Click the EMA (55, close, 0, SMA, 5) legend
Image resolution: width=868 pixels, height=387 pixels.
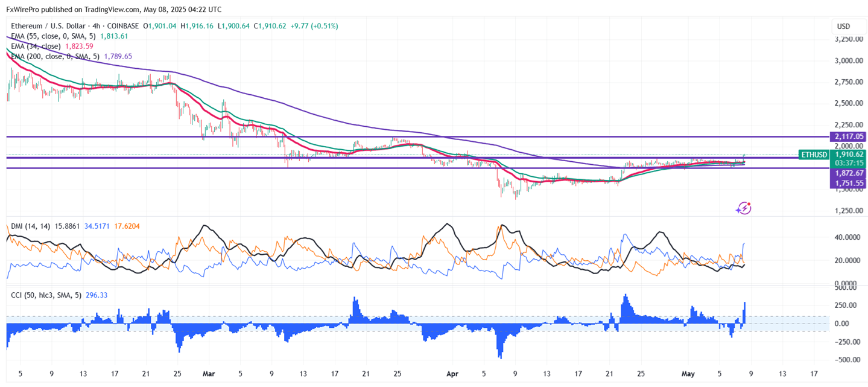coord(52,36)
